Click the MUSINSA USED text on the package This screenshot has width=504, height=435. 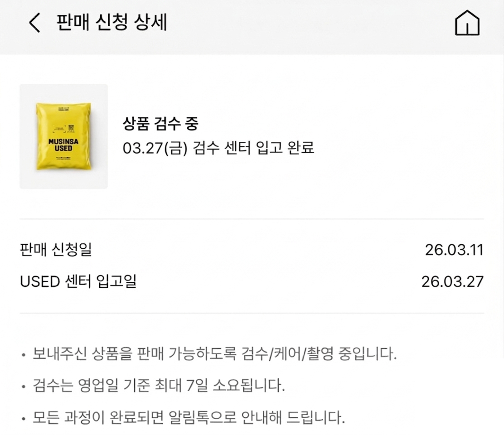(63, 145)
